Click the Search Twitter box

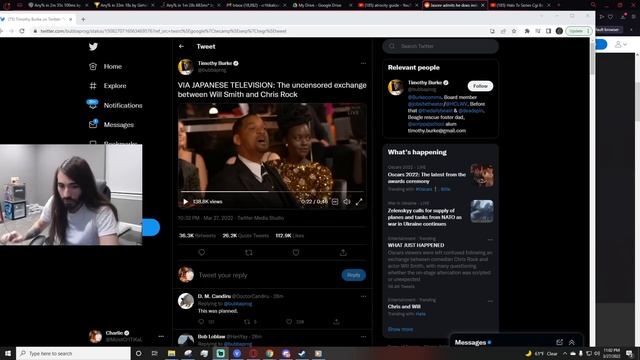[440, 46]
